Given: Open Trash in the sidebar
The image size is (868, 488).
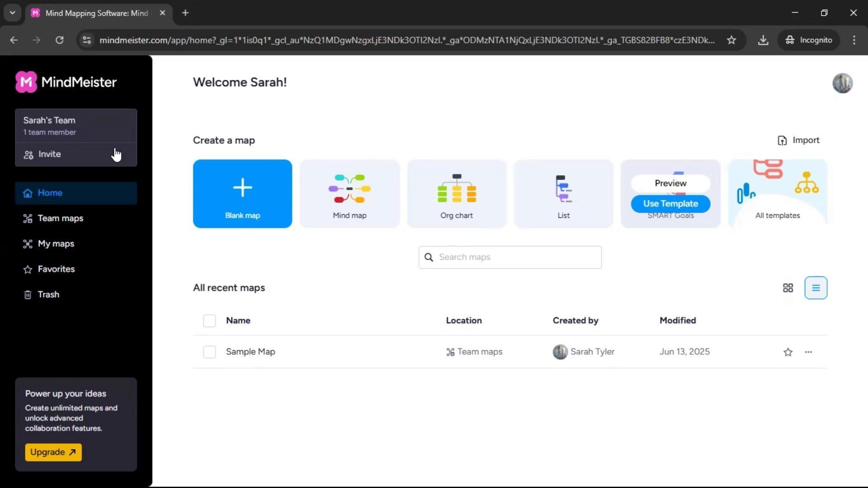Looking at the screenshot, I should 48,295.
